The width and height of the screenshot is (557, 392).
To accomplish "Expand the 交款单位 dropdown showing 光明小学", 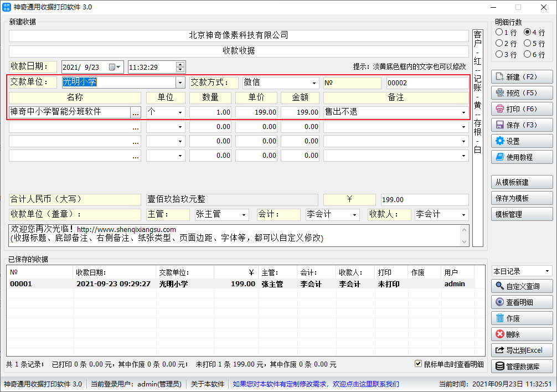I will 180,82.
